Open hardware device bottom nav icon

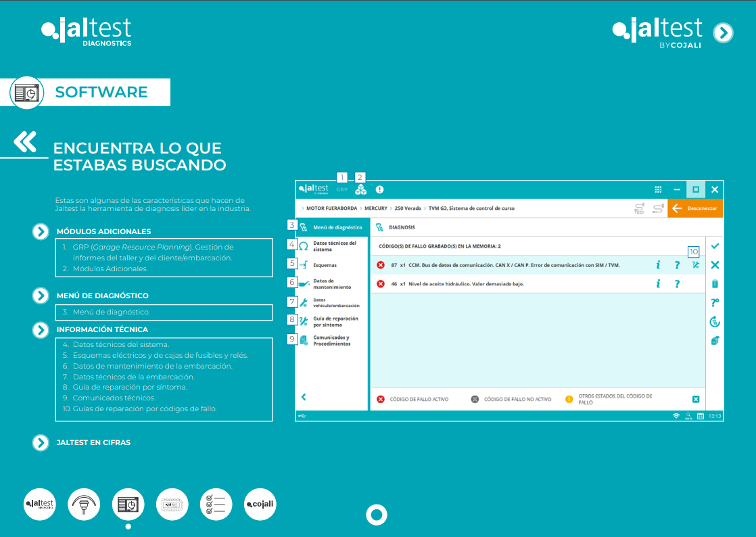coord(172,505)
